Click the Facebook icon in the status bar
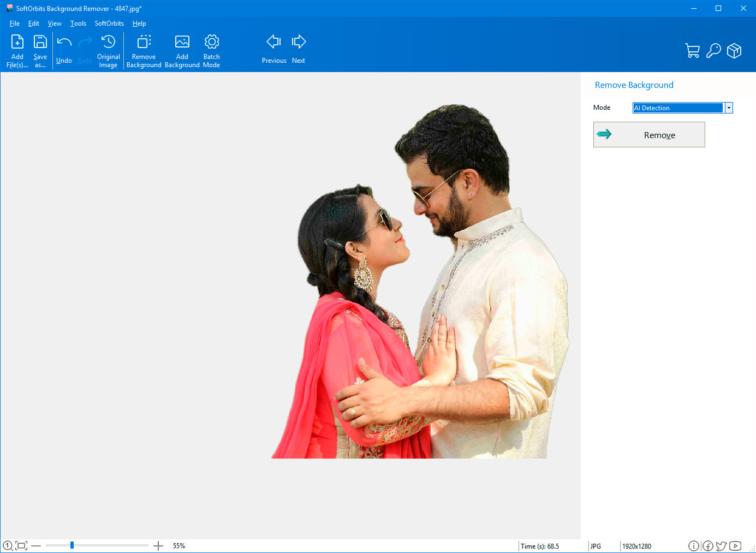This screenshot has width=756, height=553. [x=707, y=545]
